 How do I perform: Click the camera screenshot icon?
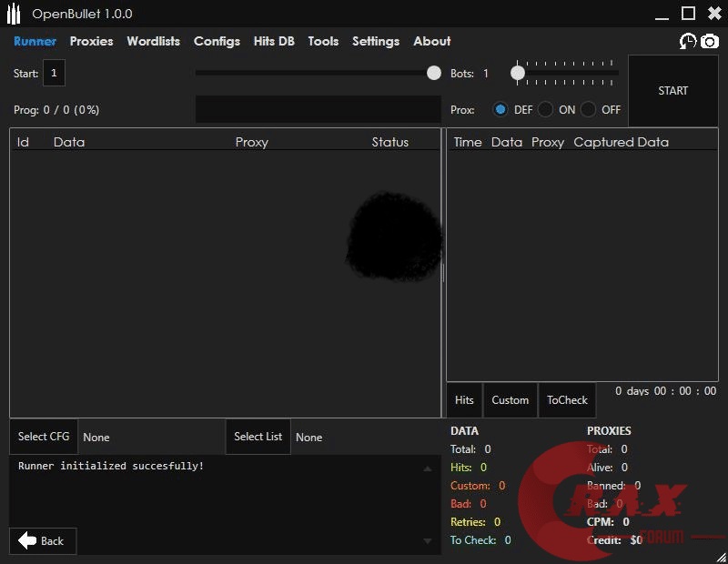click(710, 41)
